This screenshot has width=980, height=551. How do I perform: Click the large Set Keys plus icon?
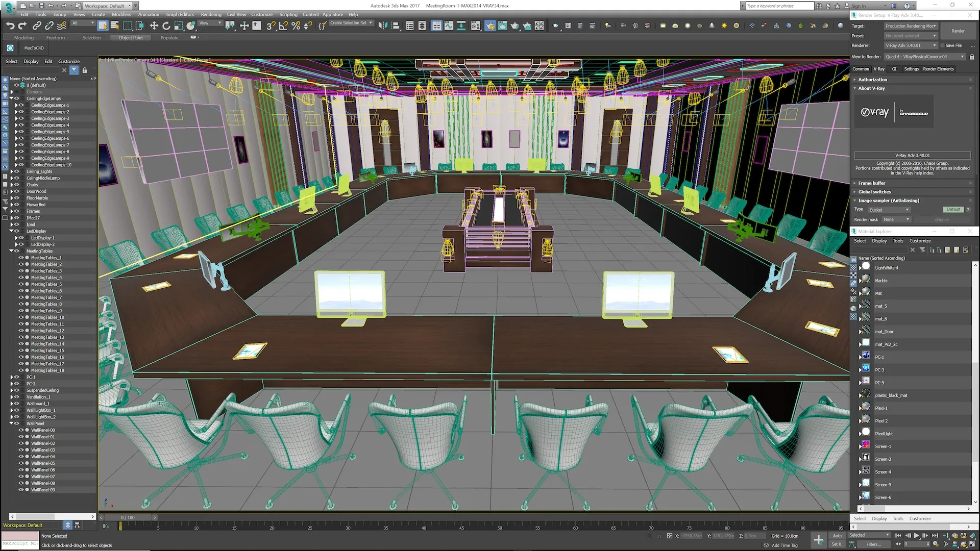tap(818, 540)
